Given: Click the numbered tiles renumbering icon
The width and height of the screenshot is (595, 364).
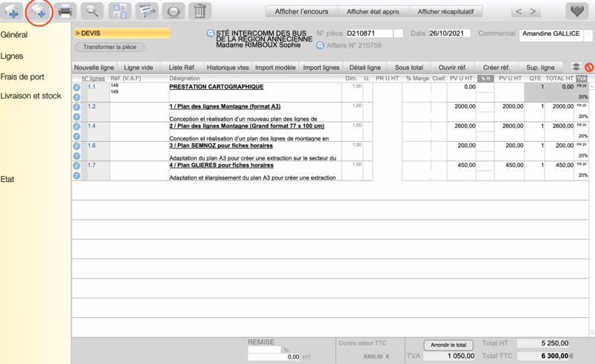Looking at the screenshot, I should (119, 11).
